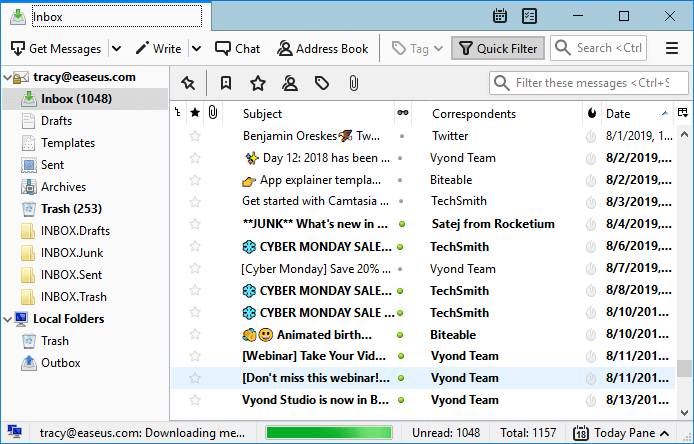
Task: Open the Get Messages dropdown arrow
Action: point(117,48)
